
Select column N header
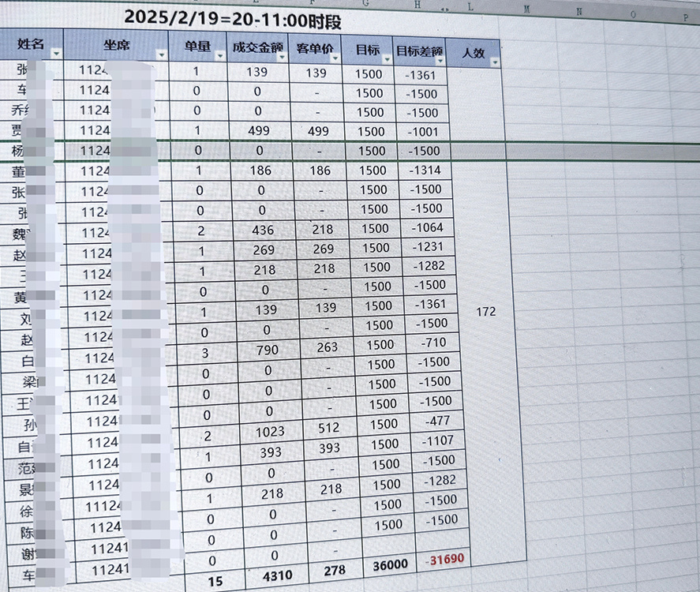pyautogui.click(x=581, y=12)
